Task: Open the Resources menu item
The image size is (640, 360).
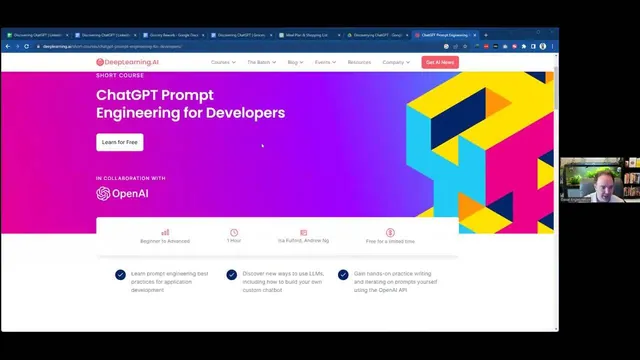Action: pyautogui.click(x=359, y=62)
